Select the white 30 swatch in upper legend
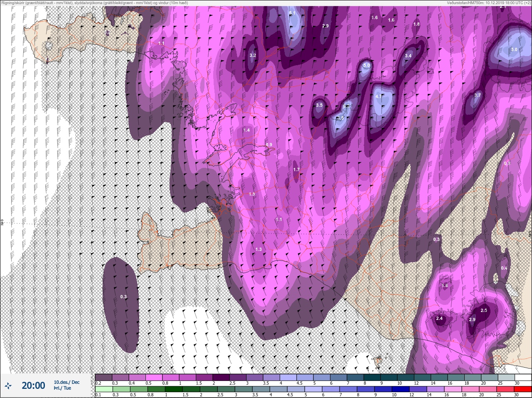 point(523,377)
